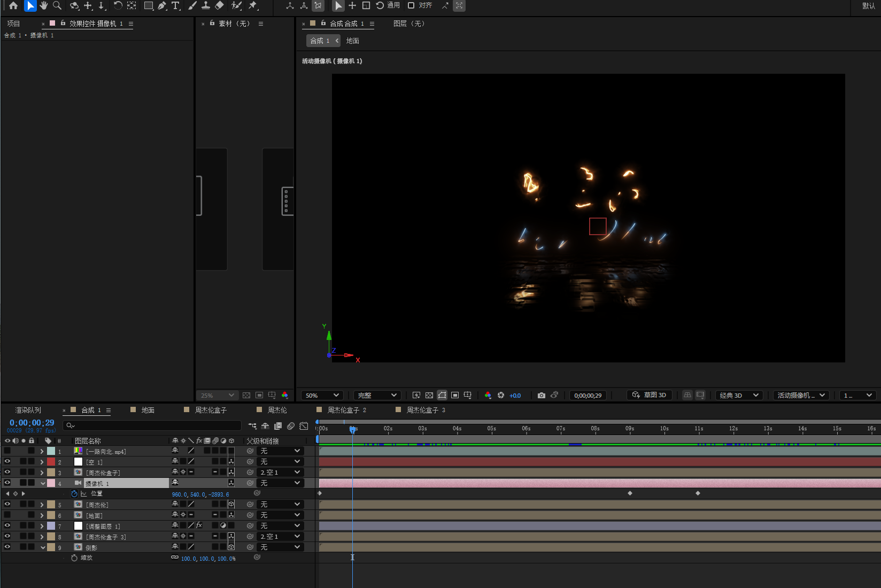Toggle the 位置 stopwatch on camera layer

click(74, 494)
